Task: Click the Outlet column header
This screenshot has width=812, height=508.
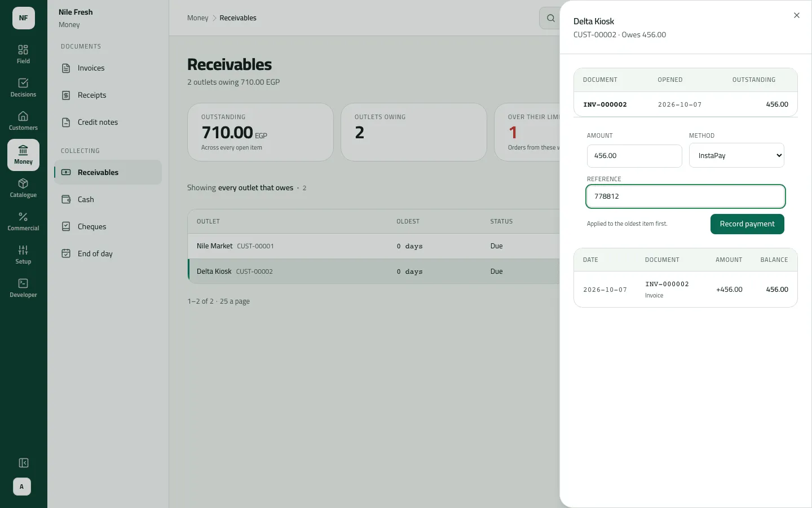Action: (208, 221)
